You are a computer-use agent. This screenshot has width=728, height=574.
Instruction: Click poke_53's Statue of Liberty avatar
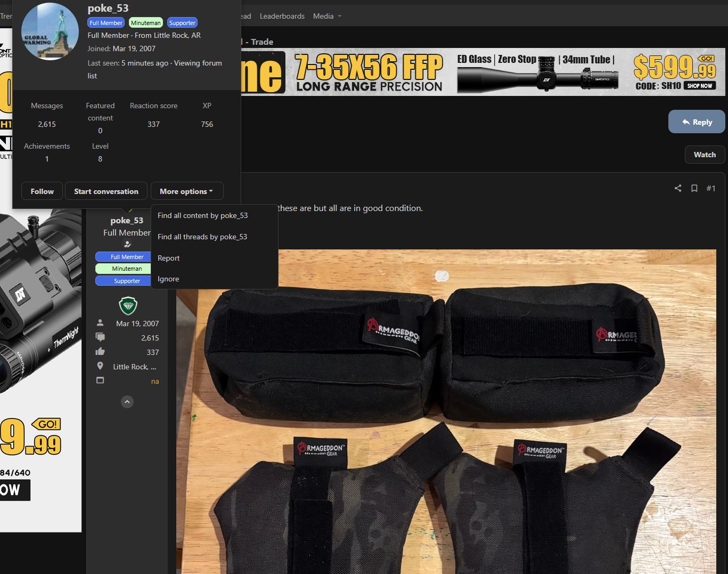50,31
